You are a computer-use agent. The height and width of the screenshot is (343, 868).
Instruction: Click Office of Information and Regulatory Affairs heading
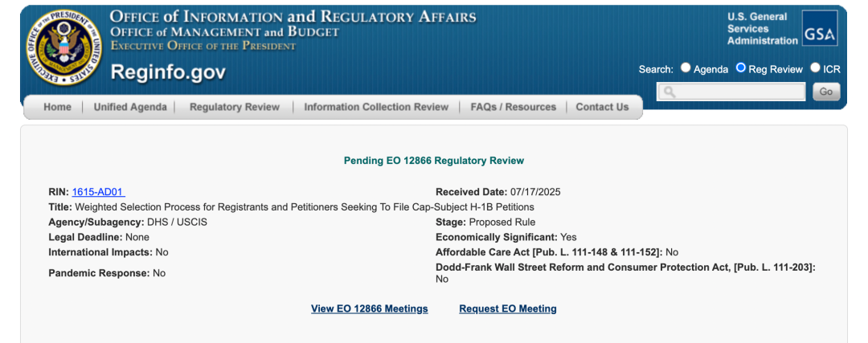click(x=293, y=17)
